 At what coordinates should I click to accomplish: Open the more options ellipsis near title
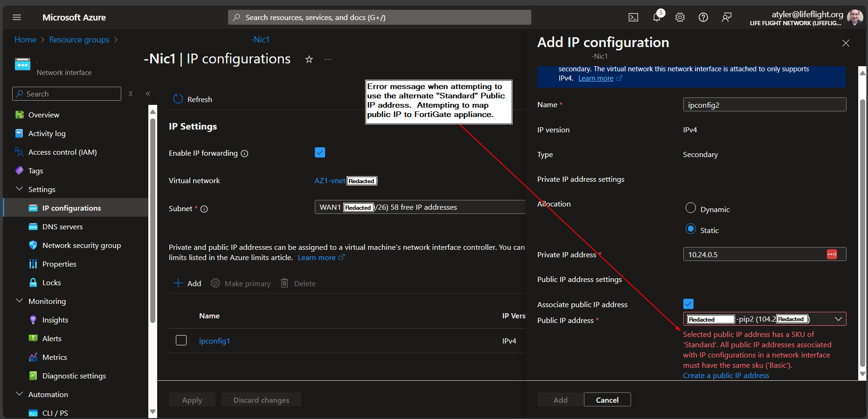328,59
